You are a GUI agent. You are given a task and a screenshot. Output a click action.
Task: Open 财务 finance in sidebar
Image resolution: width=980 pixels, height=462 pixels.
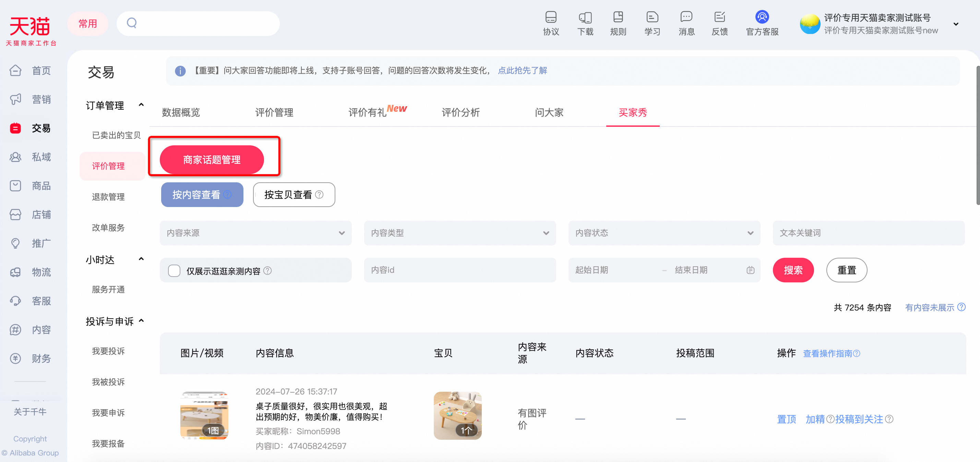31,358
